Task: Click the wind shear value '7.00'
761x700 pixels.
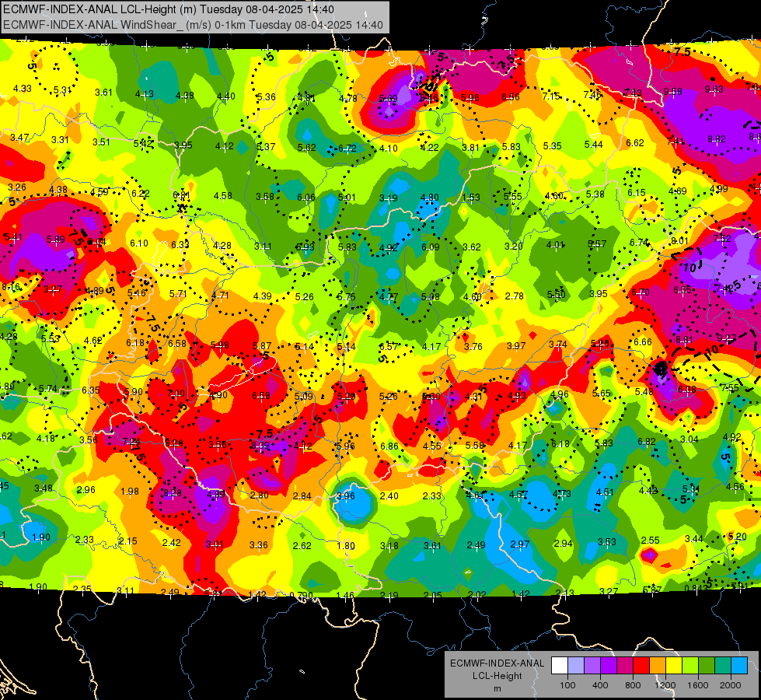Action: [x=175, y=394]
